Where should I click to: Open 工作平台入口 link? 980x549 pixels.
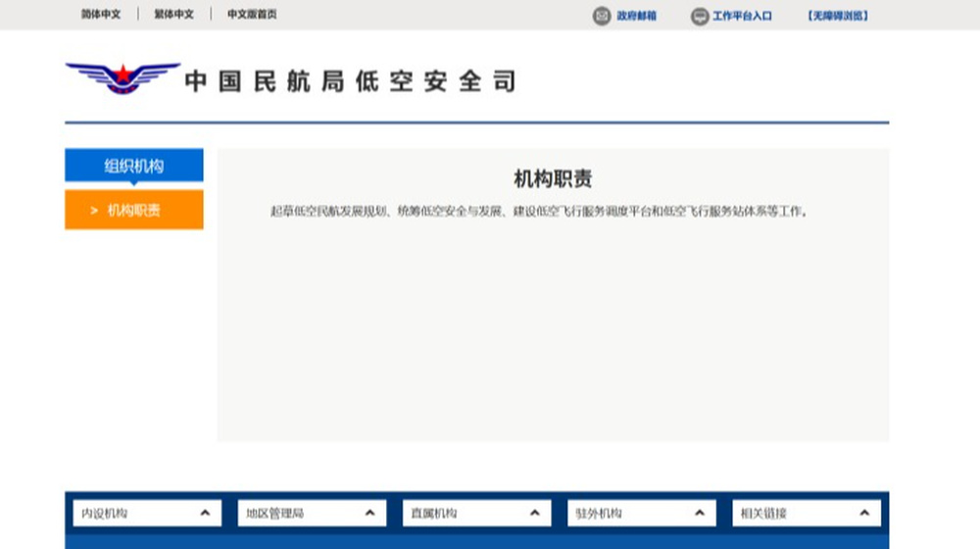[743, 16]
